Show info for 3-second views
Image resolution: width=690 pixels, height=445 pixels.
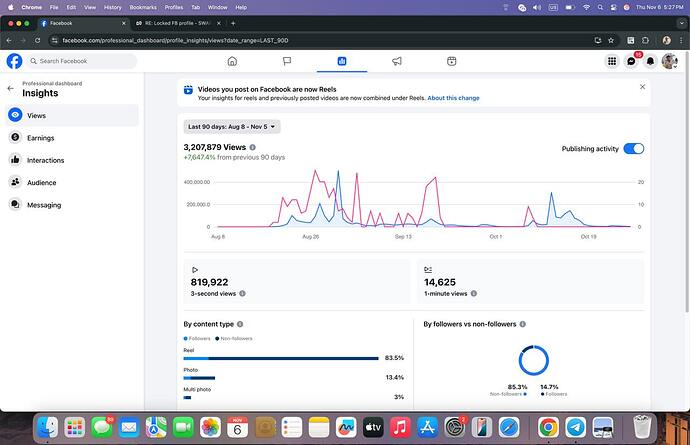tap(242, 294)
